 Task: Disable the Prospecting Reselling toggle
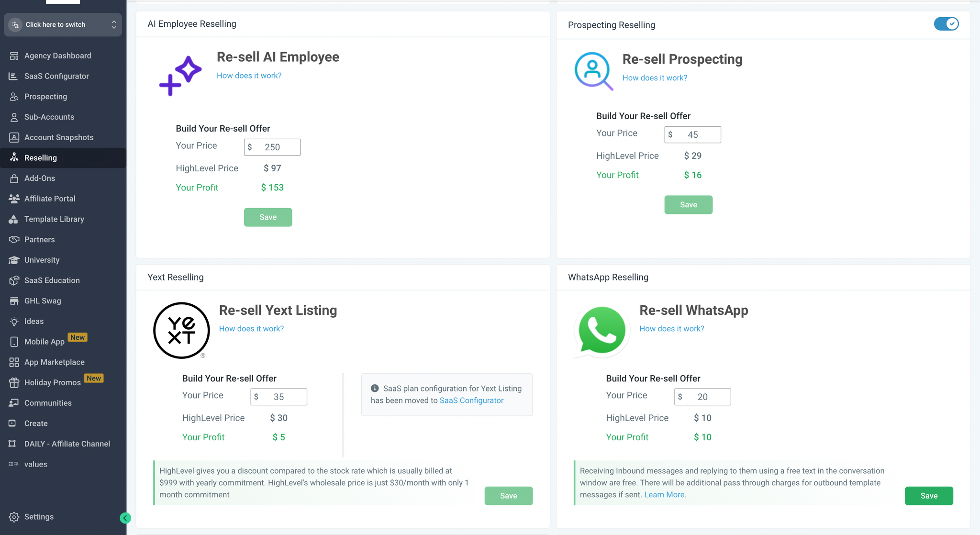[946, 24]
